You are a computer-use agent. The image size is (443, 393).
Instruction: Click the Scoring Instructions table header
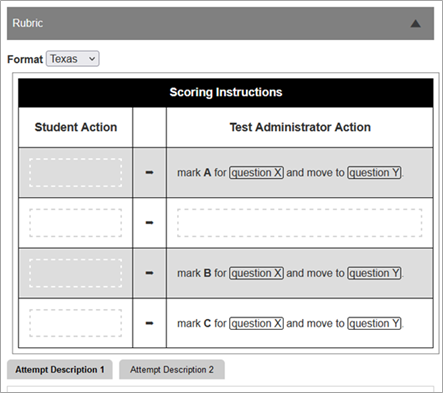(226, 92)
